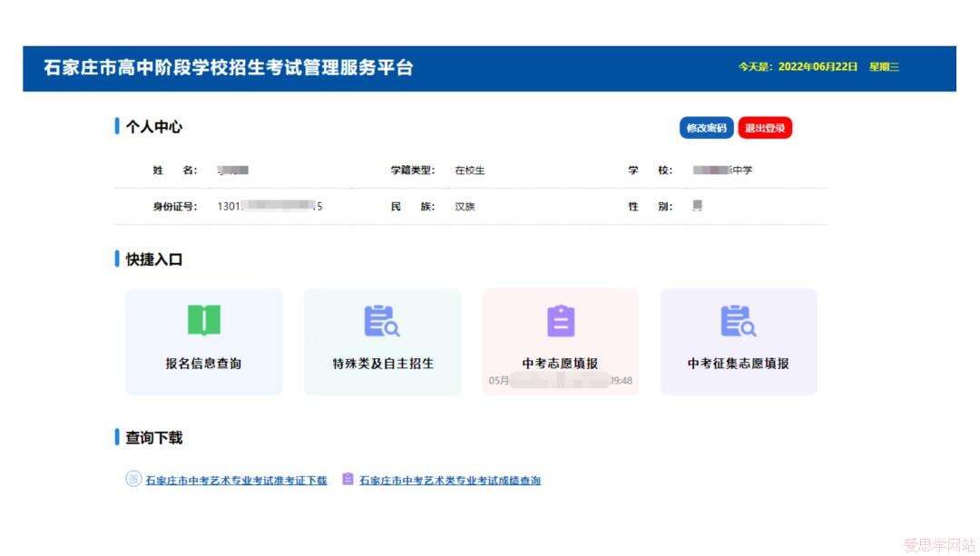This screenshot has width=980, height=556.
Task: Open 石家庄市中考艺术专业考试准考证下载 link
Action: 236,481
